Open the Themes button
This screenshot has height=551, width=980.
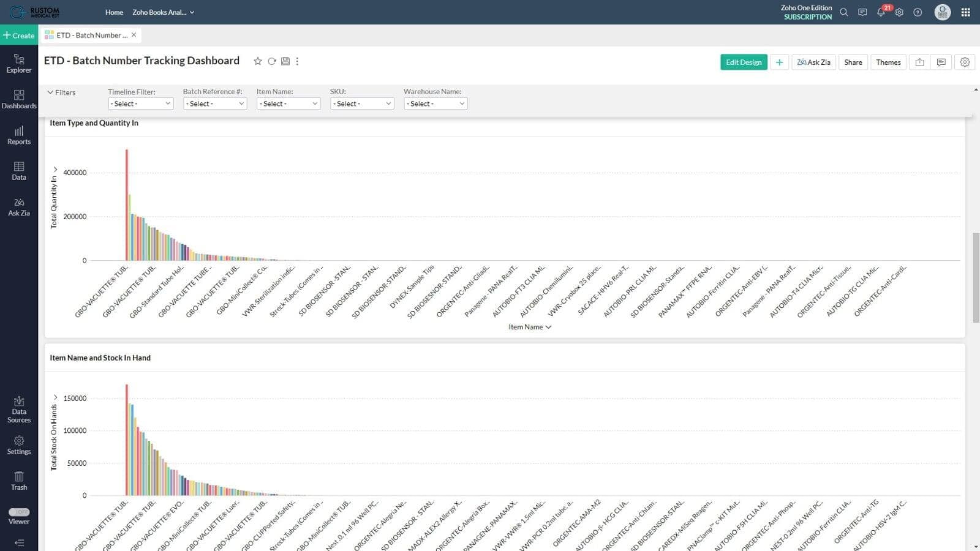(x=888, y=62)
